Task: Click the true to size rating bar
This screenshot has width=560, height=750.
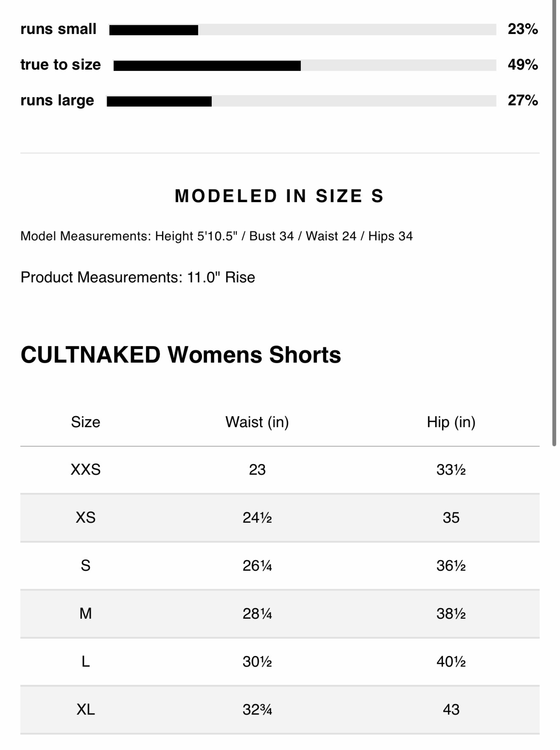Action: tap(305, 65)
